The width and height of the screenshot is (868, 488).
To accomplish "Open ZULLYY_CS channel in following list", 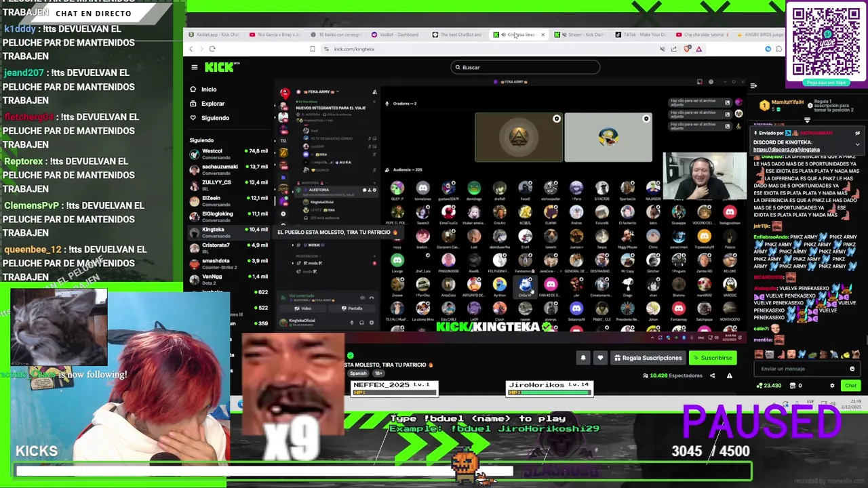I will (x=229, y=185).
